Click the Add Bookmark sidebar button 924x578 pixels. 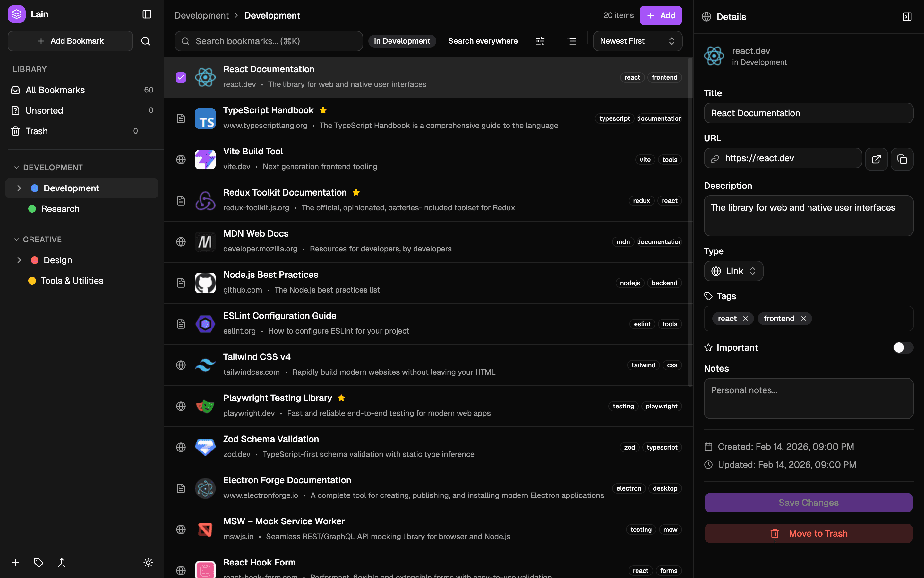click(70, 41)
